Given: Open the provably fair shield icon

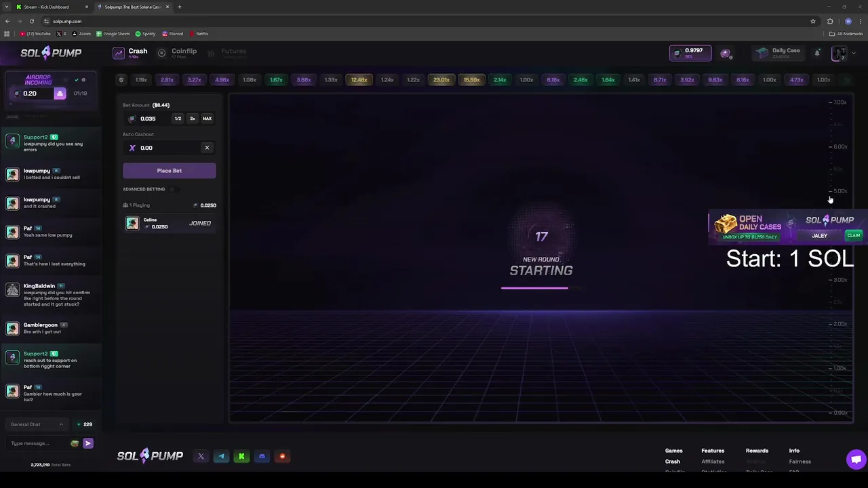Looking at the screenshot, I should pyautogui.click(x=121, y=80).
